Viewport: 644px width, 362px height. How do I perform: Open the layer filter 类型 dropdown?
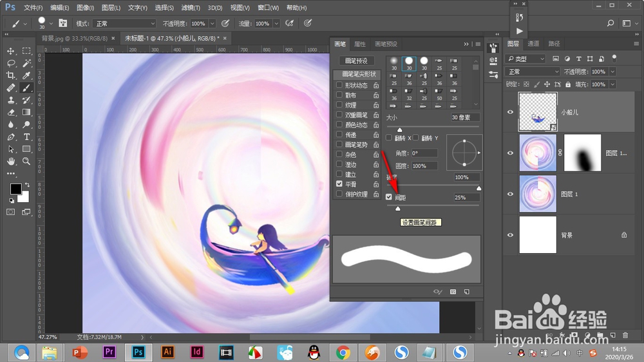(526, 59)
